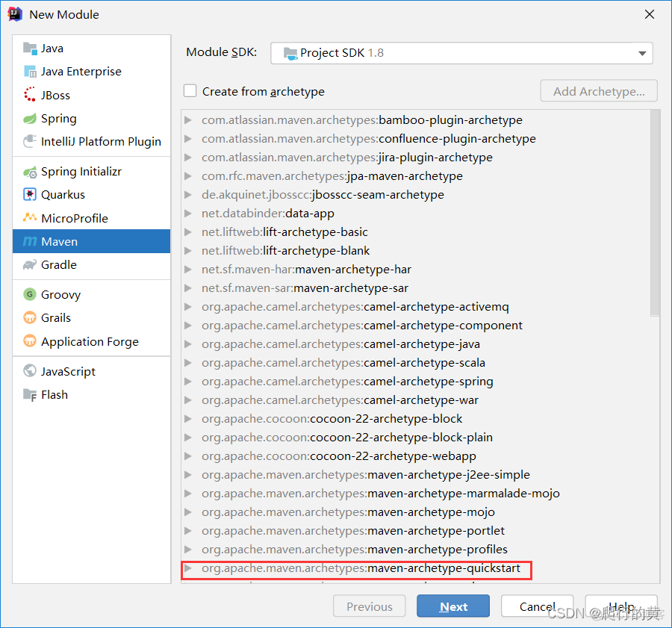Viewport: 672px width, 628px height.
Task: Select the Grails icon
Action: [30, 318]
